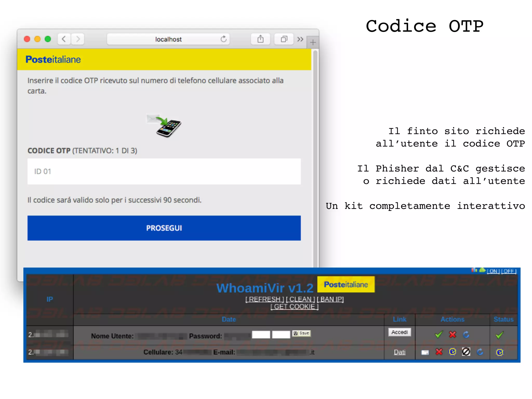
Task: Expand the hidden toolbar items chevron
Action: coord(300,39)
